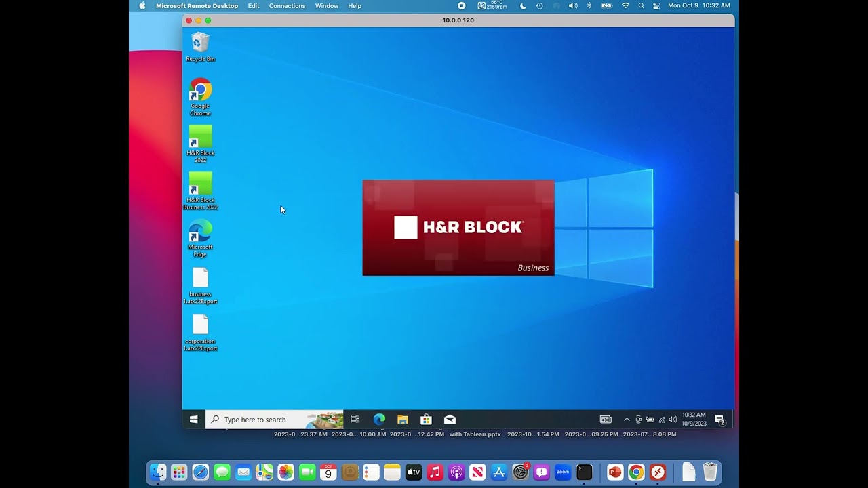Open the Windows network tray icon
The image size is (868, 488).
click(662, 420)
